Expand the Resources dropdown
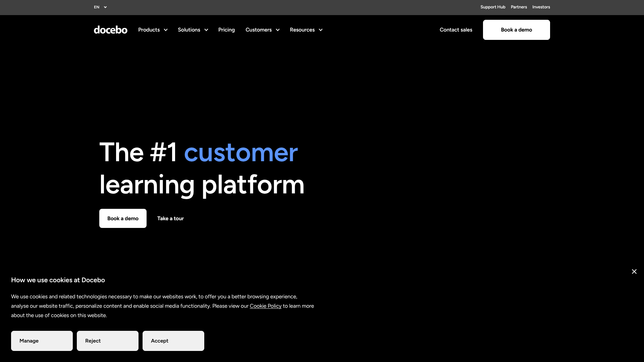Viewport: 644px width, 362px height. [x=306, y=30]
